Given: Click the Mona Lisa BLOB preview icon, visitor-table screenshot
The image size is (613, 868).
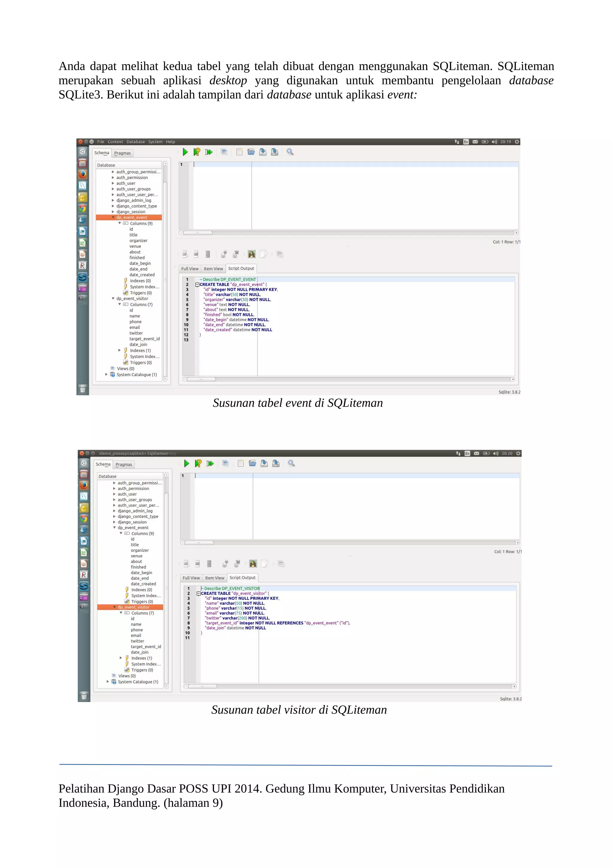Looking at the screenshot, I should click(x=253, y=564).
